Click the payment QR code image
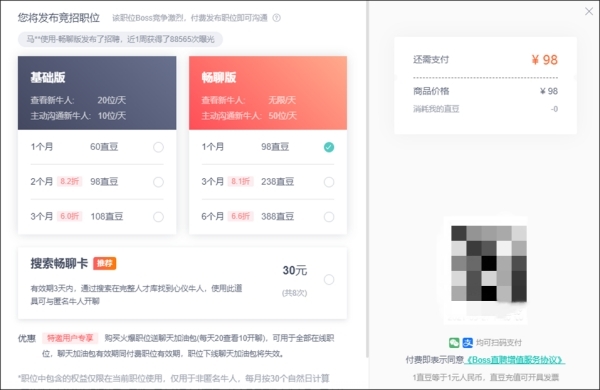600x390 pixels. click(x=489, y=263)
